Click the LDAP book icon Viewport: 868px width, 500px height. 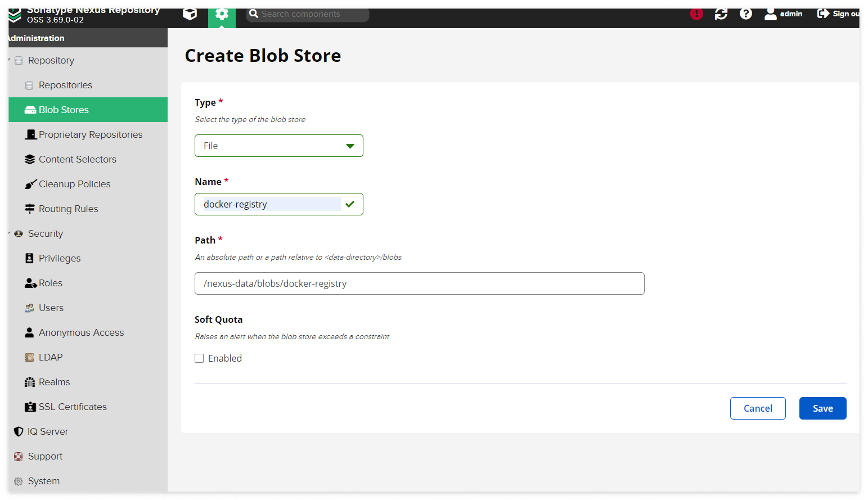click(29, 358)
